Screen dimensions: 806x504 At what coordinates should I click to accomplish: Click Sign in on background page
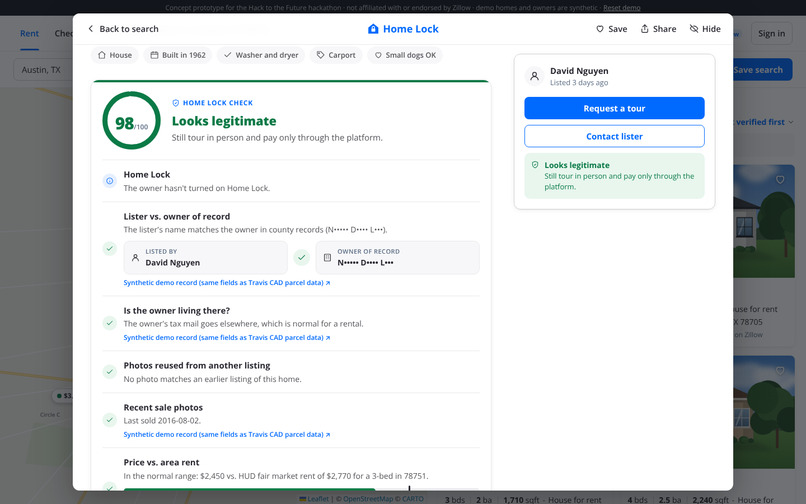(771, 33)
